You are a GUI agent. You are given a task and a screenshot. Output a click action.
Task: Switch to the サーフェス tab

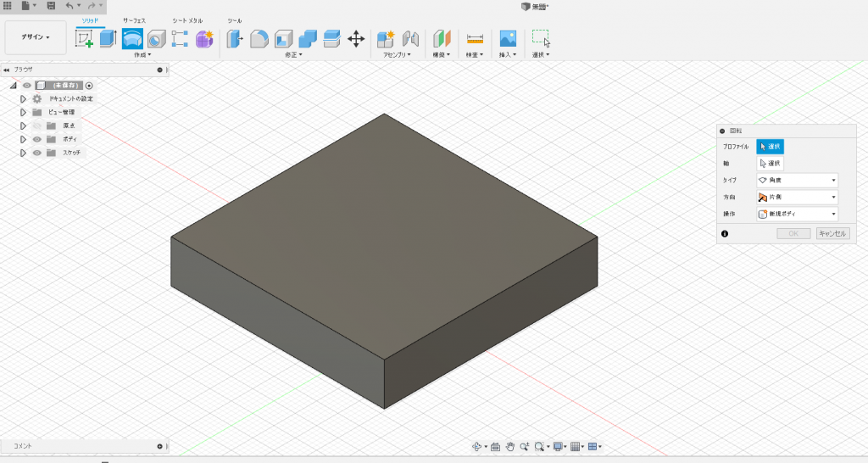pos(134,20)
